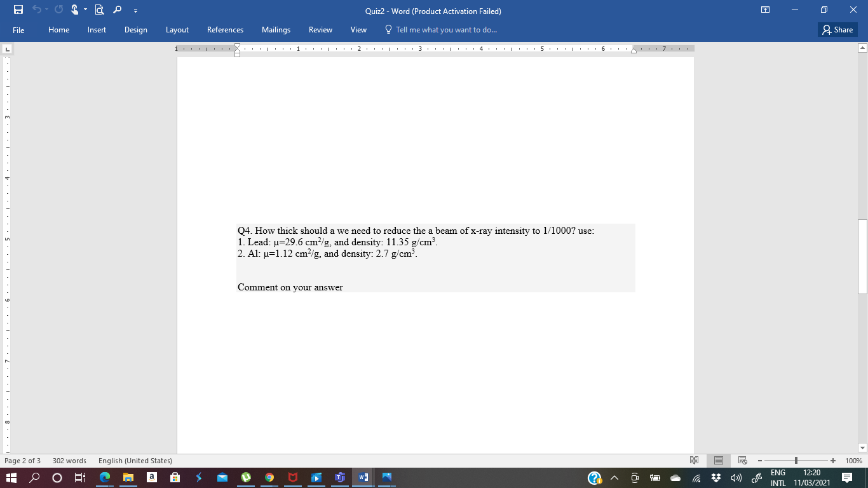Click the Search magnifier icon in title bar
868x488 pixels.
tap(117, 10)
